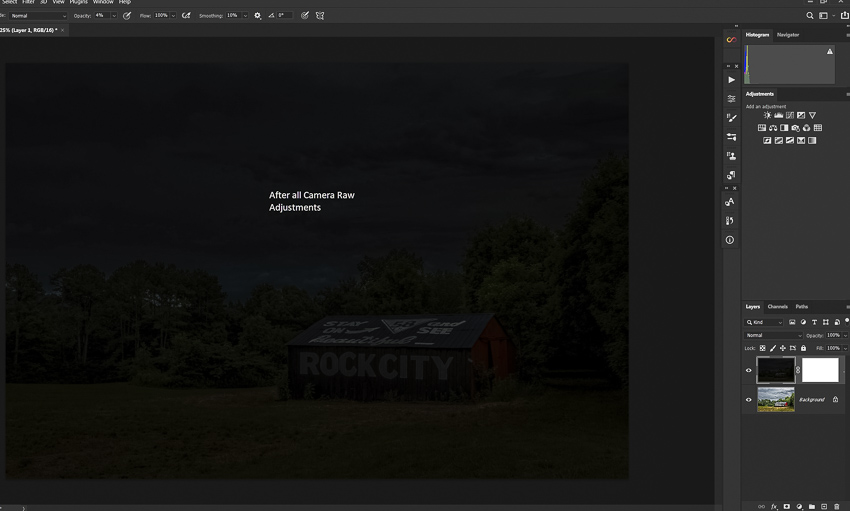Toggle visibility of Layer 1

749,370
